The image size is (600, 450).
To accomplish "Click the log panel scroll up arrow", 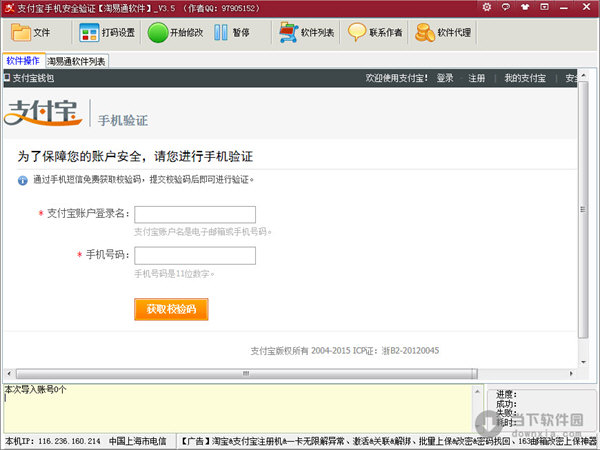I will pos(477,391).
